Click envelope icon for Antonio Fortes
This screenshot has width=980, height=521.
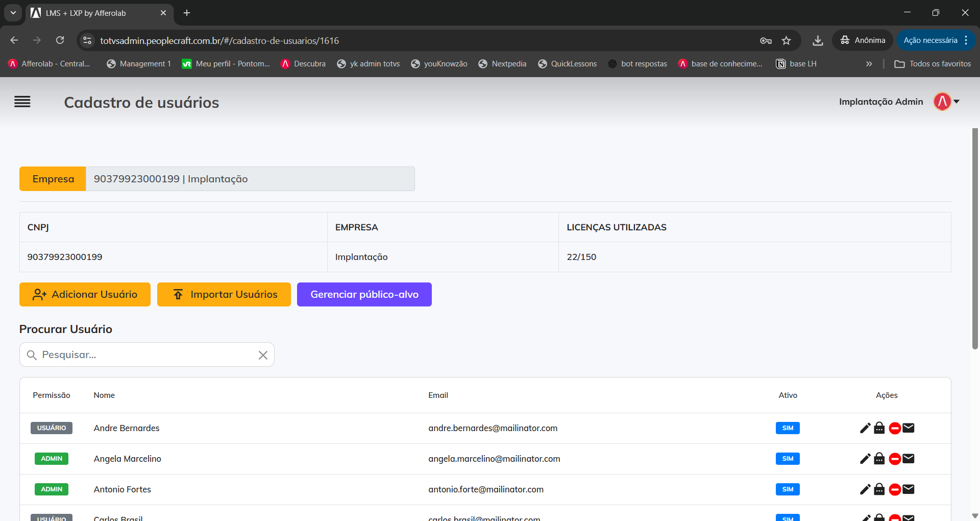(x=909, y=489)
